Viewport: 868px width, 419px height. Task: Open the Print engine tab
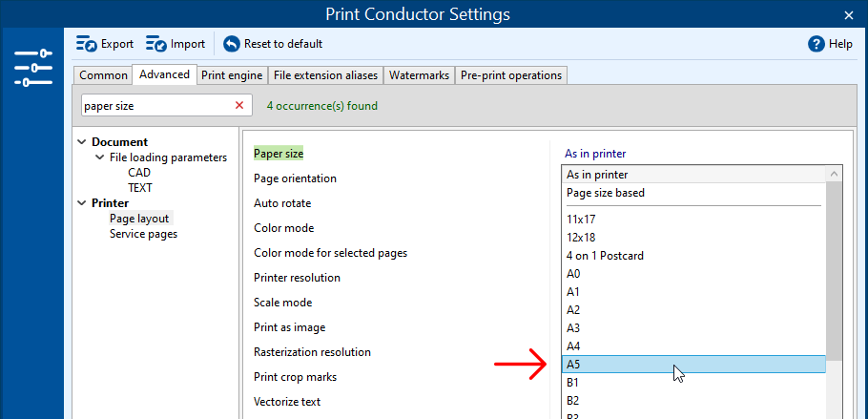pyautogui.click(x=232, y=74)
